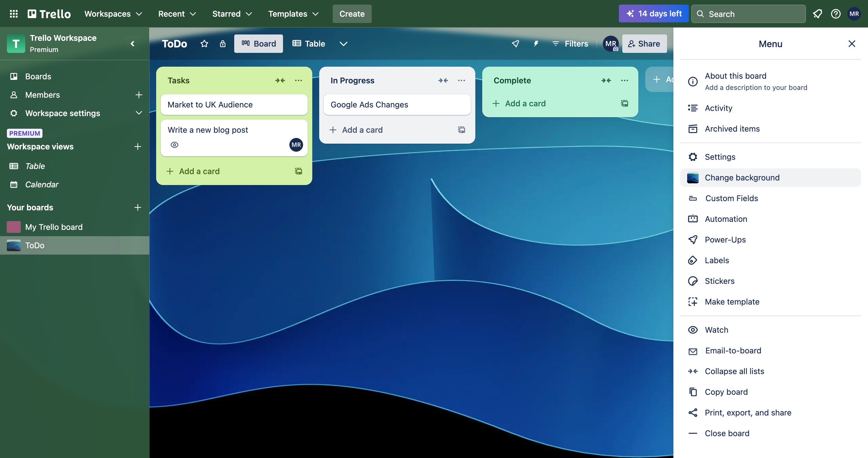
Task: Open the Workspaces dropdown
Action: 113,14
